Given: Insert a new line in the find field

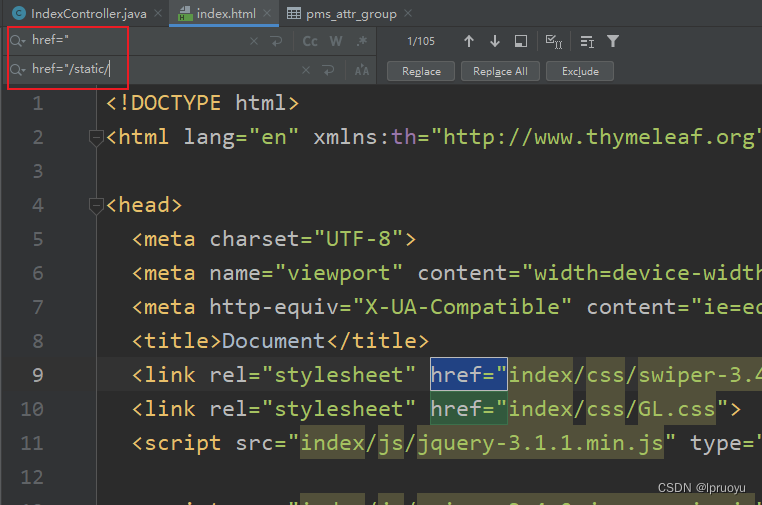Looking at the screenshot, I should [x=277, y=41].
